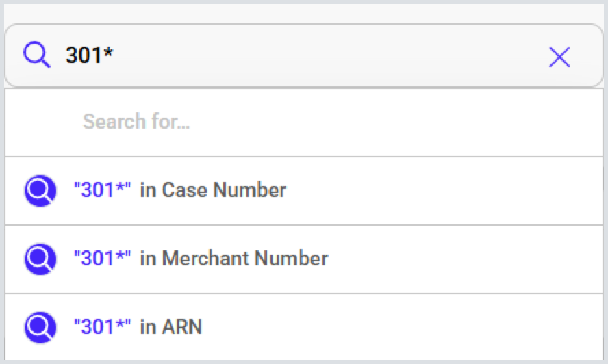
Task: Clear the search text with the X icon
Action: click(x=559, y=57)
